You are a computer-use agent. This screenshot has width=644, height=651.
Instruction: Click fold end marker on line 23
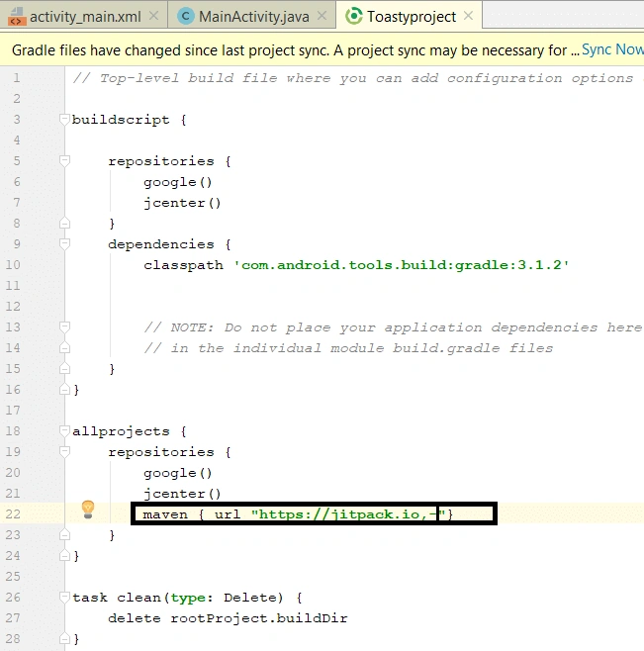click(x=64, y=534)
